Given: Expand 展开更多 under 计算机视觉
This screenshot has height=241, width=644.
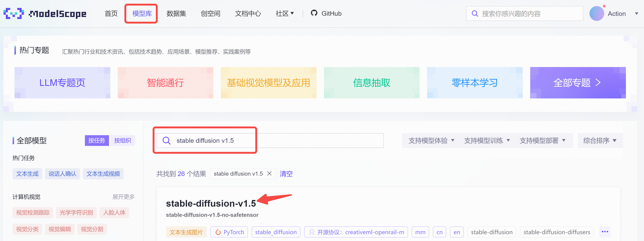Looking at the screenshot, I should 124,197.
